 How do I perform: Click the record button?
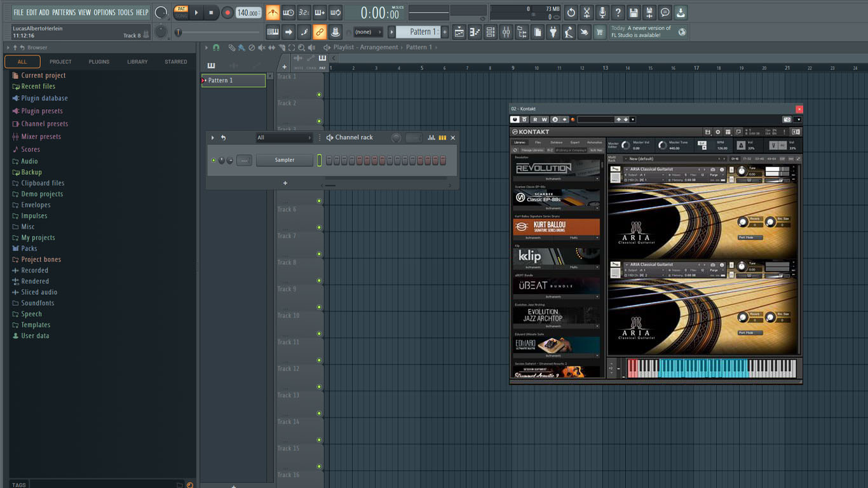point(227,12)
